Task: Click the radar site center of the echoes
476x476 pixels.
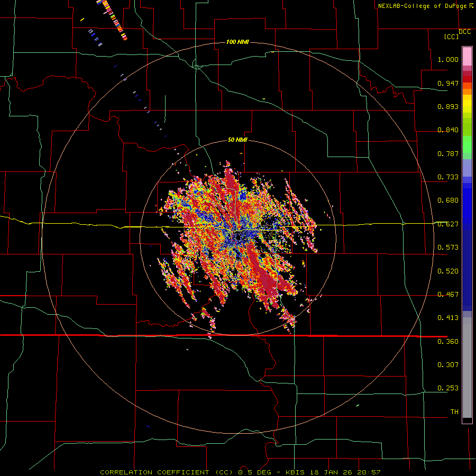Action: (x=237, y=237)
